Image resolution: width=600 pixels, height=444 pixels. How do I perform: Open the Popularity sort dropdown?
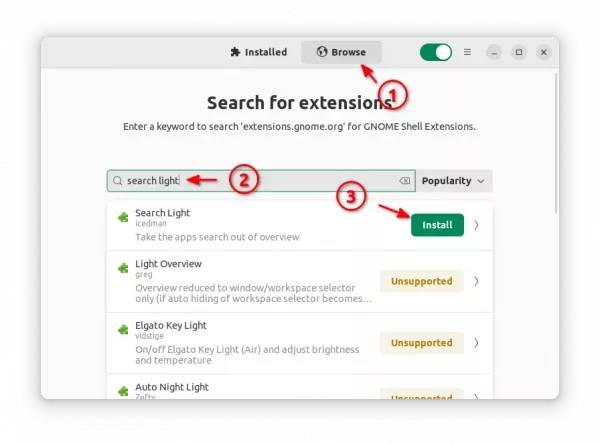click(454, 181)
